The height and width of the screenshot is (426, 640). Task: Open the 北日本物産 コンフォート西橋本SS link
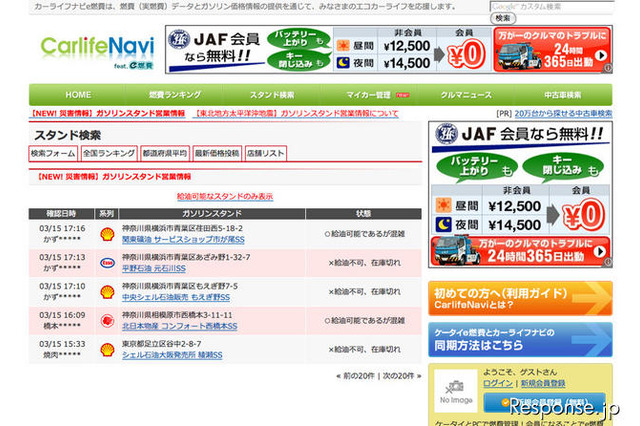point(180,326)
